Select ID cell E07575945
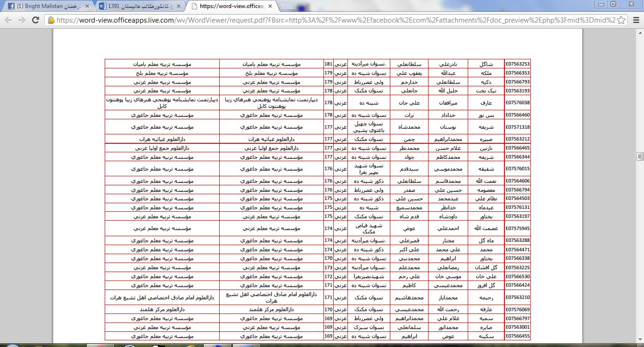 (517, 228)
